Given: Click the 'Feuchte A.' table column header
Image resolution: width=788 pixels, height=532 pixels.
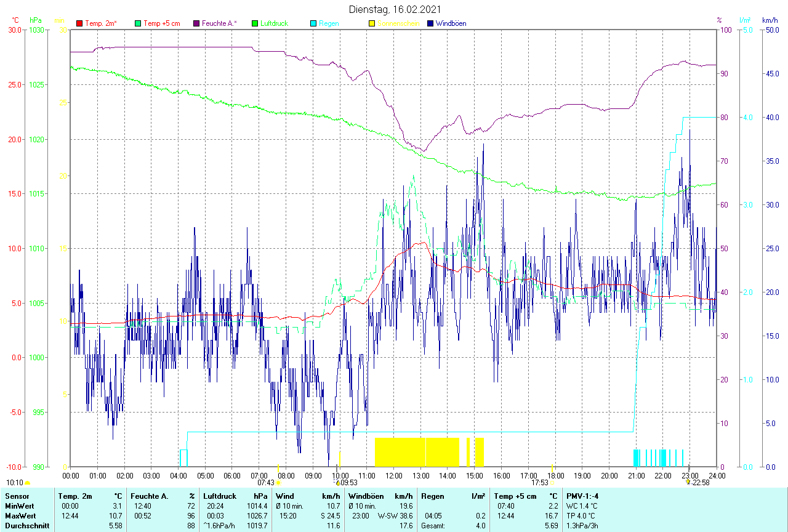Looking at the screenshot, I should click(150, 496).
